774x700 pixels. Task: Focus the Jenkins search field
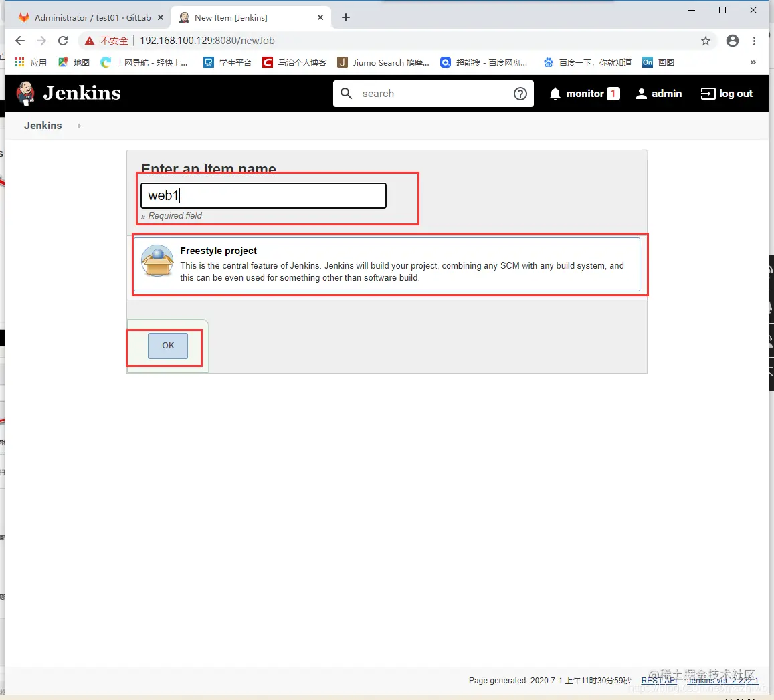point(433,93)
